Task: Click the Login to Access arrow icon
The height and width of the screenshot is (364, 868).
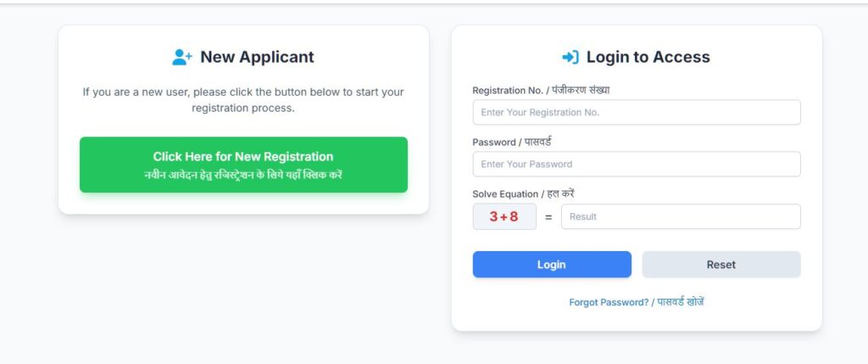Action: tap(570, 58)
